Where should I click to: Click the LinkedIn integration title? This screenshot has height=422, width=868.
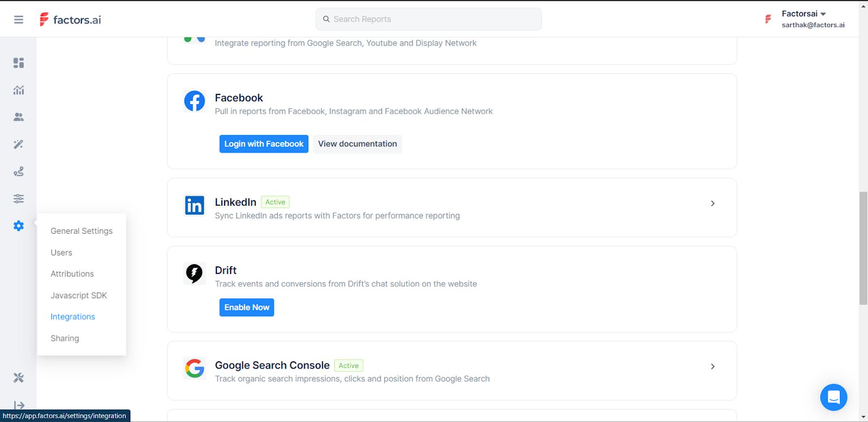pyautogui.click(x=235, y=202)
